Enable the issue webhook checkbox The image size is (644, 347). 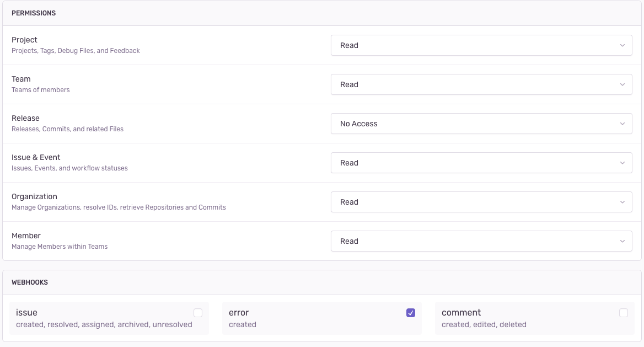198,312
